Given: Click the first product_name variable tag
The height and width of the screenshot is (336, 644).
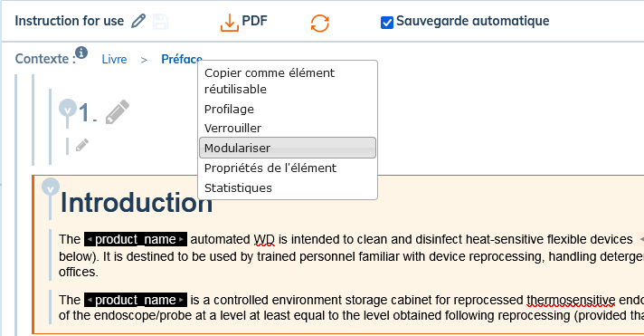Looking at the screenshot, I should coord(136,239).
